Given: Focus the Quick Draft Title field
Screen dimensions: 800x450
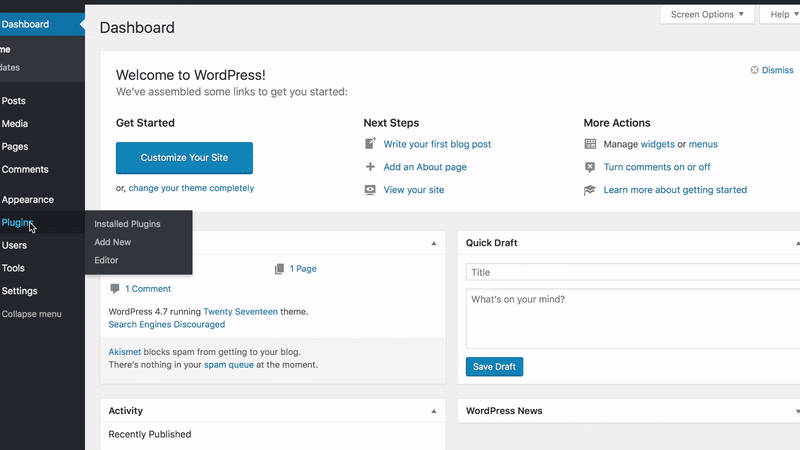Looking at the screenshot, I should pos(633,272).
